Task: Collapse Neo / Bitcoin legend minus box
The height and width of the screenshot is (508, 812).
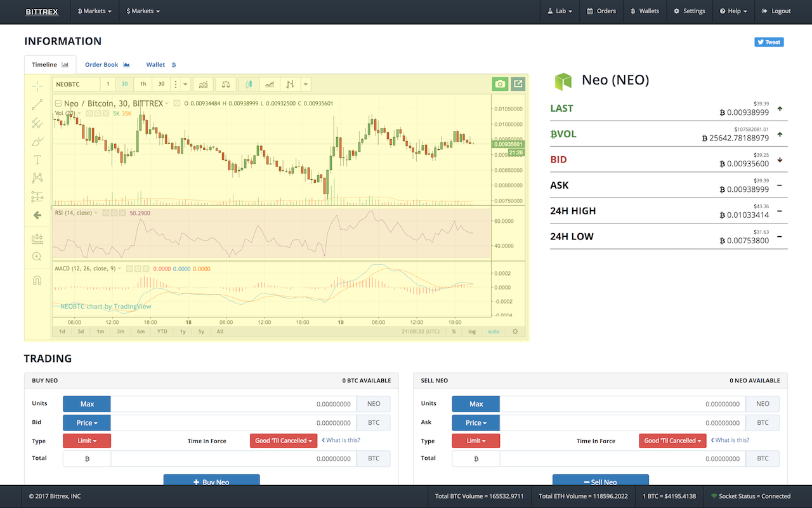Action: point(58,103)
